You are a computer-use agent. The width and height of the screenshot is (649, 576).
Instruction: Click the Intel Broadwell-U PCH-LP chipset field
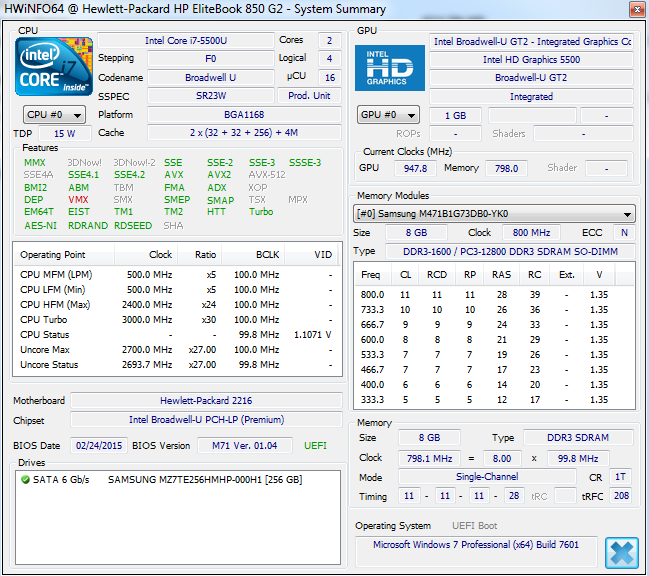click(206, 420)
